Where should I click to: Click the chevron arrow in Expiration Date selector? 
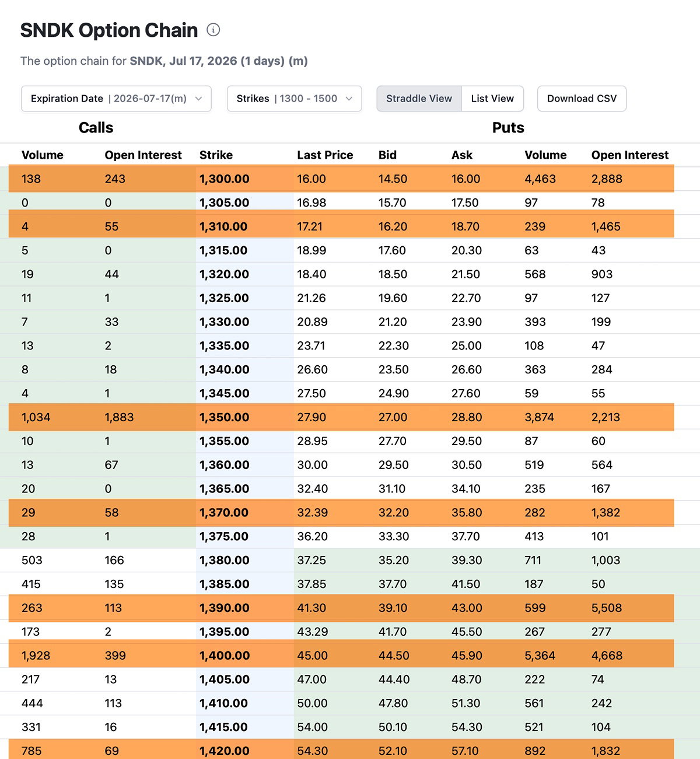click(198, 99)
